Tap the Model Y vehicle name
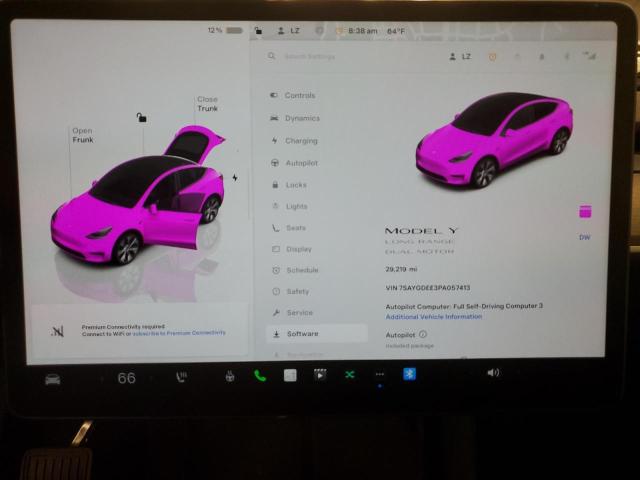The width and height of the screenshot is (640, 480). point(422,231)
